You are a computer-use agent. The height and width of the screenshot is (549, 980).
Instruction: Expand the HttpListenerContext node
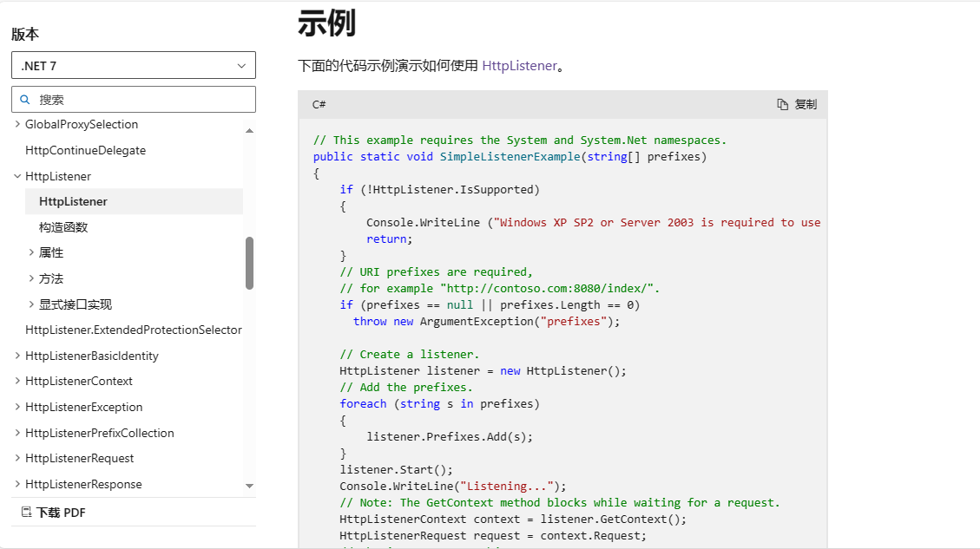[17, 382]
